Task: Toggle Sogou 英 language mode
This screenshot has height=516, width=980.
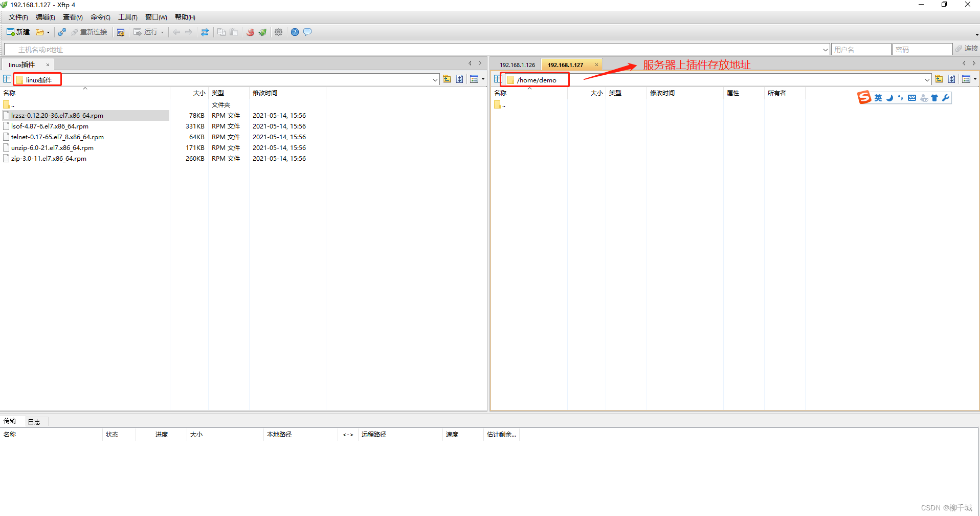Action: point(878,98)
